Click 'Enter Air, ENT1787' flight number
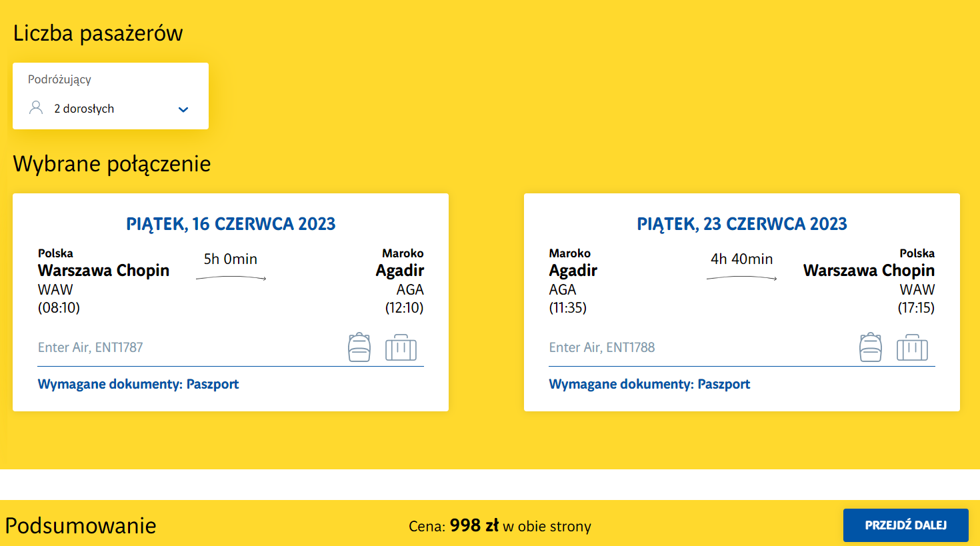Viewport: 980px width, 546px height. tap(91, 347)
